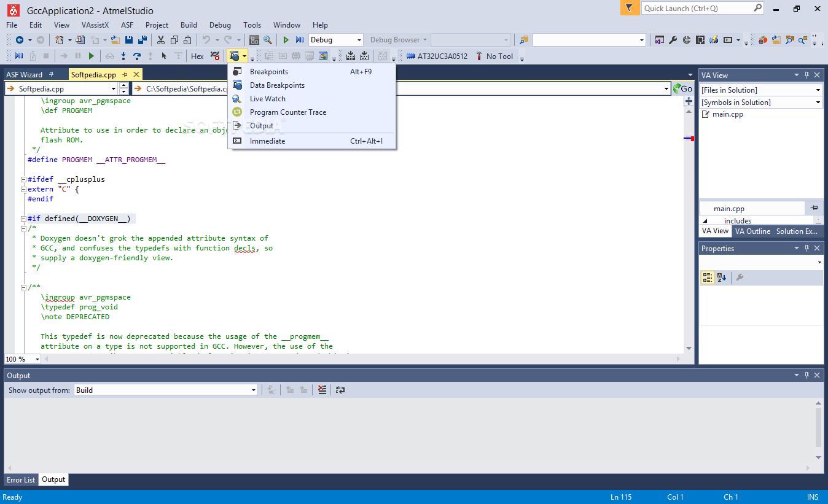Select Immediate menu entry

(x=312, y=141)
